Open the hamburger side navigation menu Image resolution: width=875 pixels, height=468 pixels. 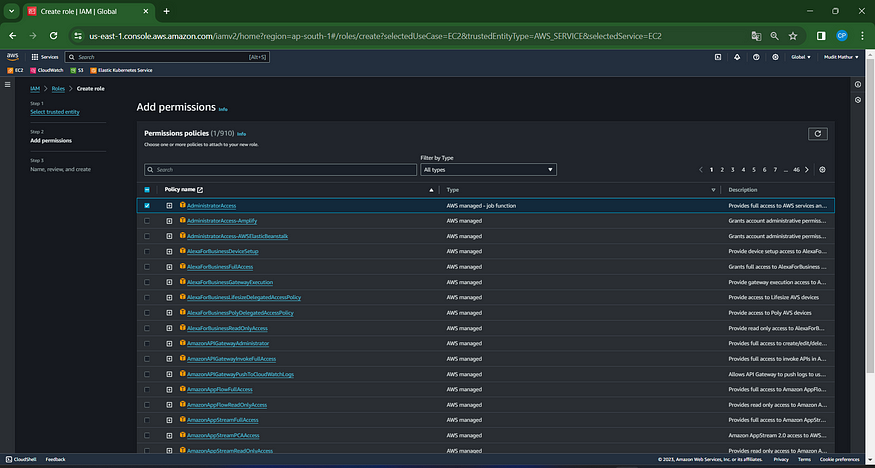coord(8,84)
